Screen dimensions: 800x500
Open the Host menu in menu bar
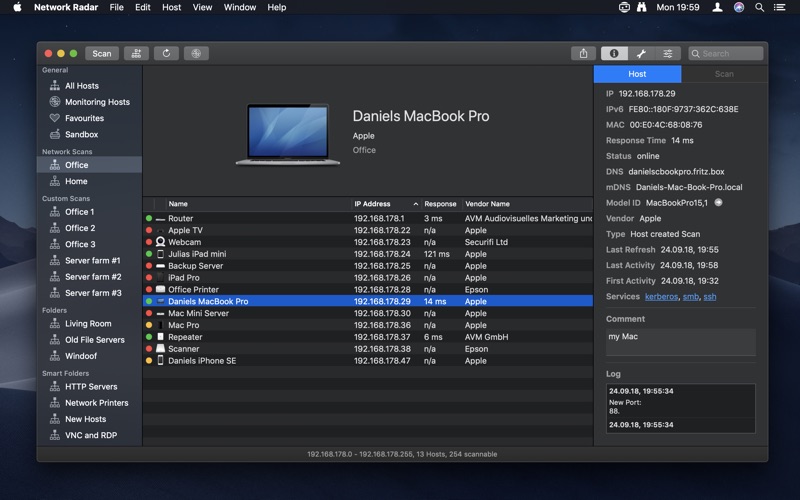[171, 7]
